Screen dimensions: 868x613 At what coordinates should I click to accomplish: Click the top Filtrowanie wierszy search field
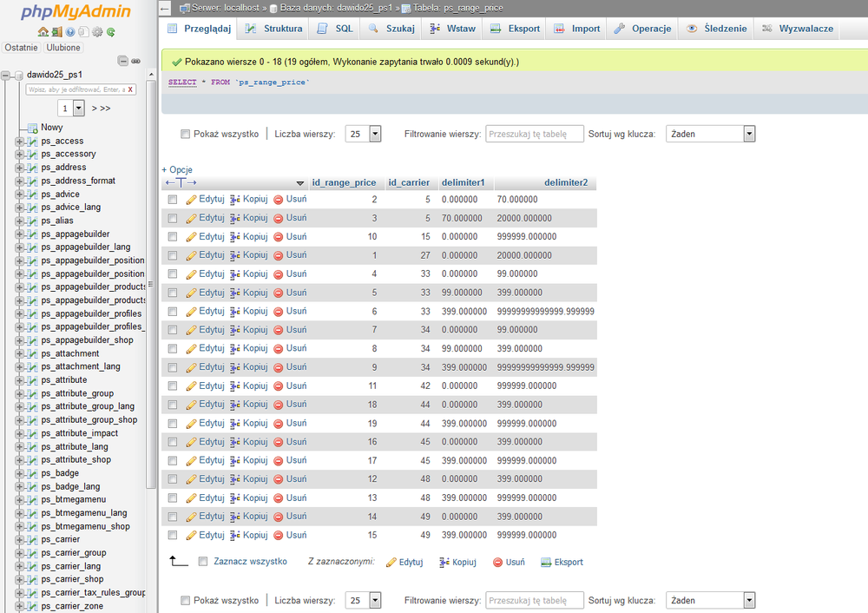[534, 134]
